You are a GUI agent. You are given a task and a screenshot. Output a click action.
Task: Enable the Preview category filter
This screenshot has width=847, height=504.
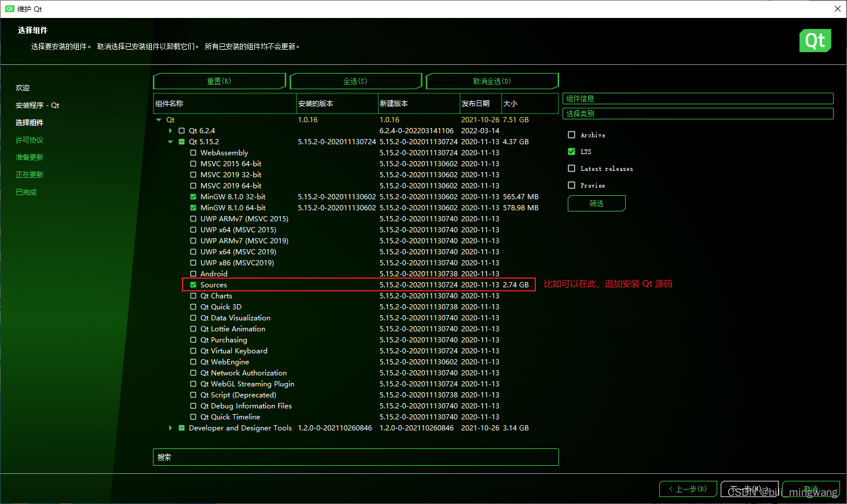572,185
